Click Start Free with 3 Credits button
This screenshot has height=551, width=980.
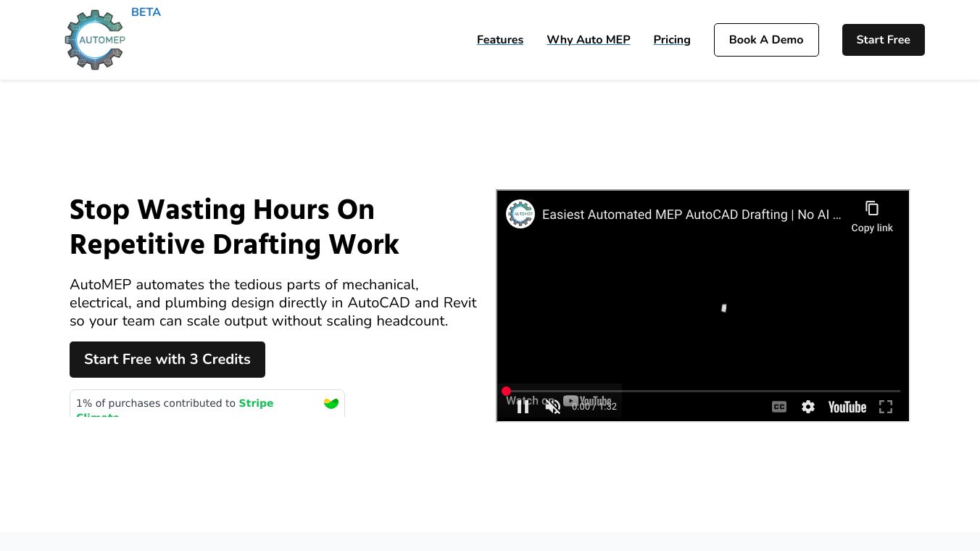167,360
